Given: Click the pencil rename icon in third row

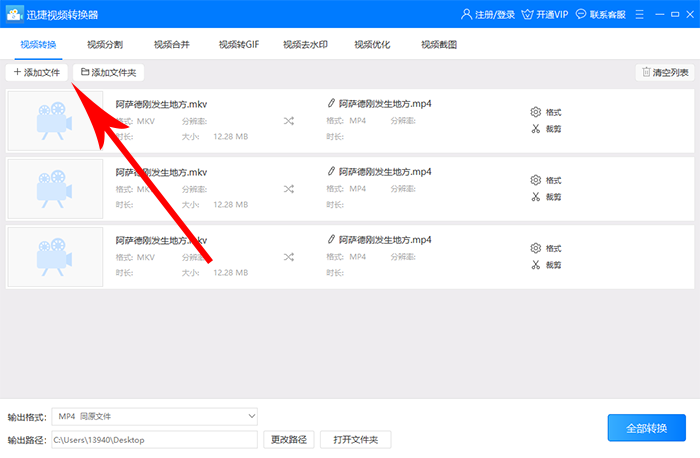Looking at the screenshot, I should pos(331,239).
